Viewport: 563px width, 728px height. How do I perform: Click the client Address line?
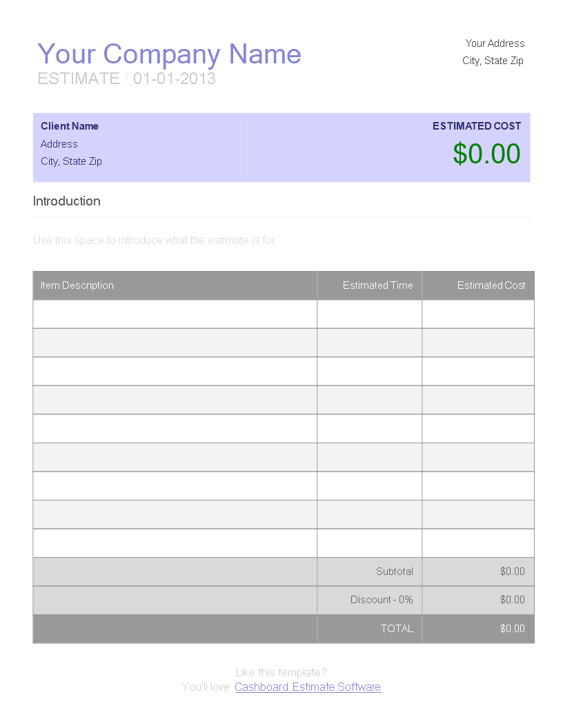(x=59, y=144)
